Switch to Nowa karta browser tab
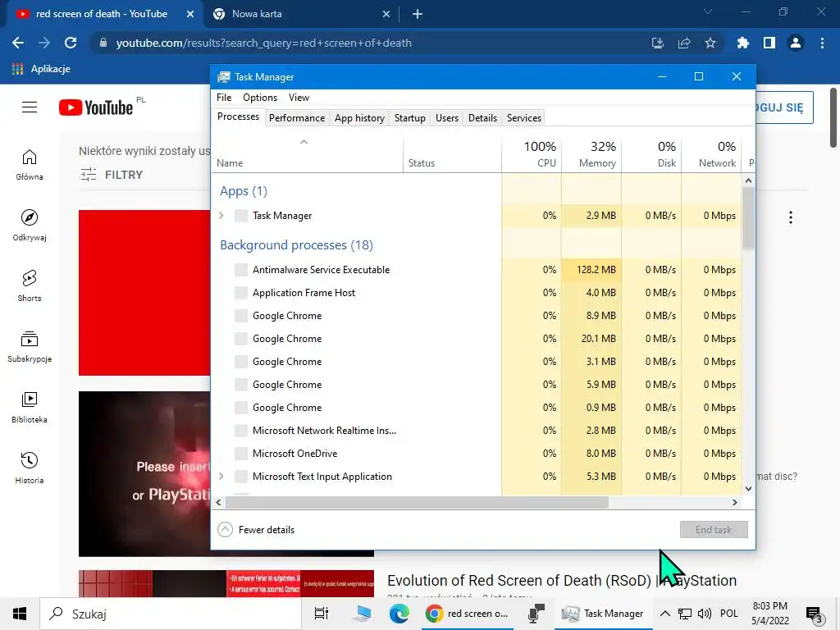840x630 pixels. [302, 14]
